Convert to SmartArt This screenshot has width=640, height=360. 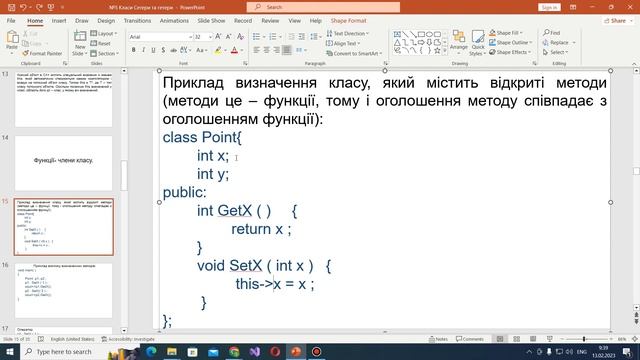pyautogui.click(x=354, y=53)
